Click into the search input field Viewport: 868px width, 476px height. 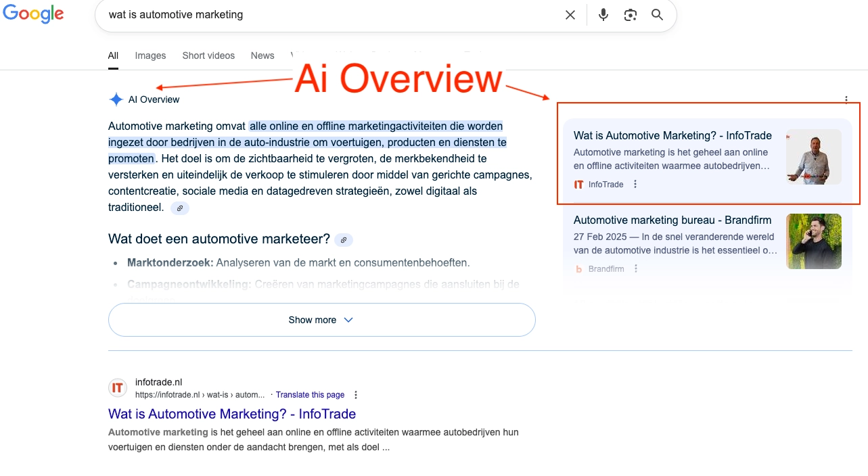(x=332, y=15)
